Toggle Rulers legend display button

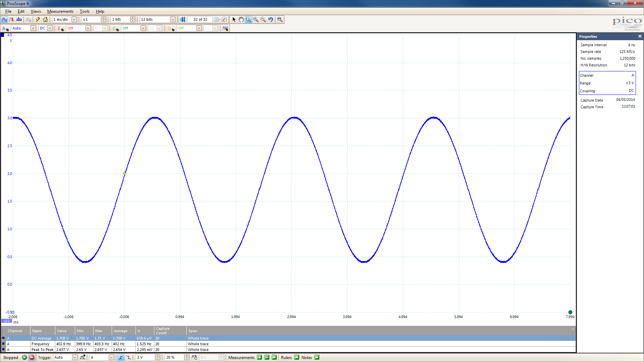[297, 357]
